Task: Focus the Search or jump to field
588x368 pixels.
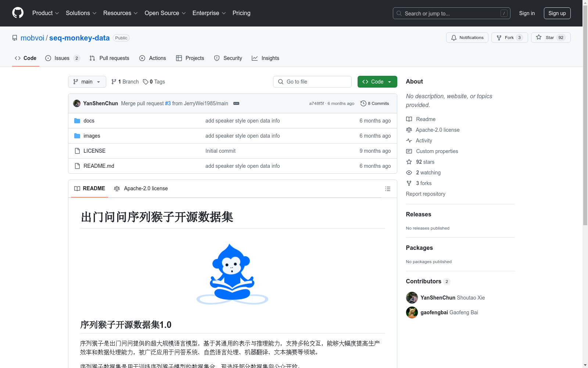Action: click(451, 13)
